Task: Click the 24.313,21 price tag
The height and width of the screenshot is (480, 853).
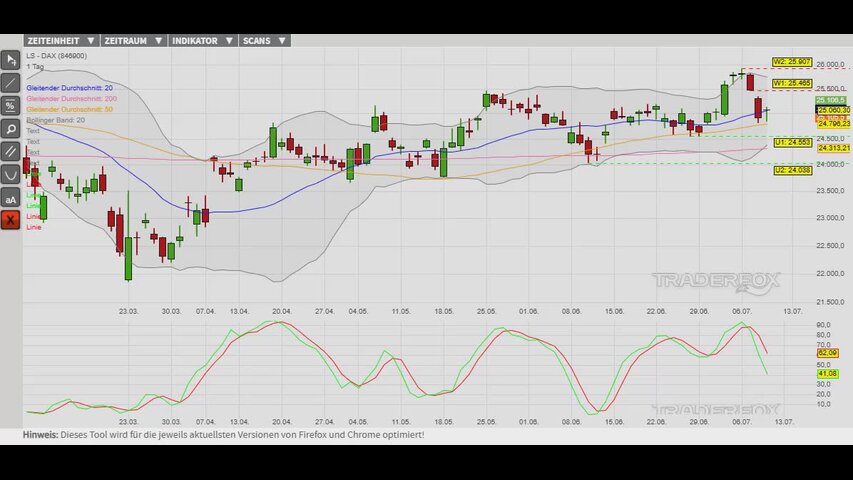Action: (x=833, y=148)
